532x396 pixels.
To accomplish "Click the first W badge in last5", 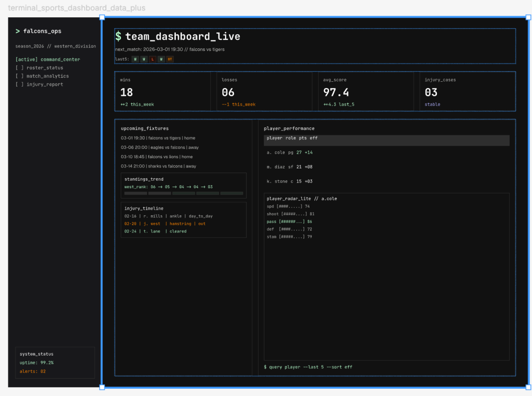I will pos(135,59).
